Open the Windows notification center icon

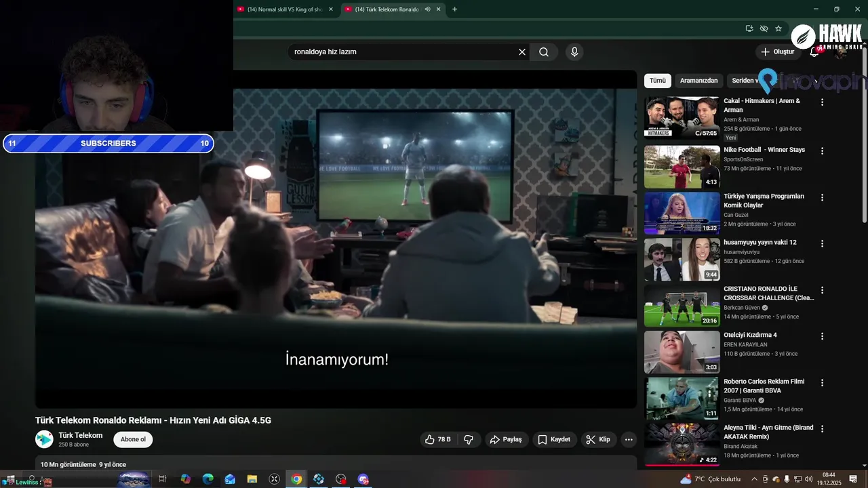[x=853, y=479]
